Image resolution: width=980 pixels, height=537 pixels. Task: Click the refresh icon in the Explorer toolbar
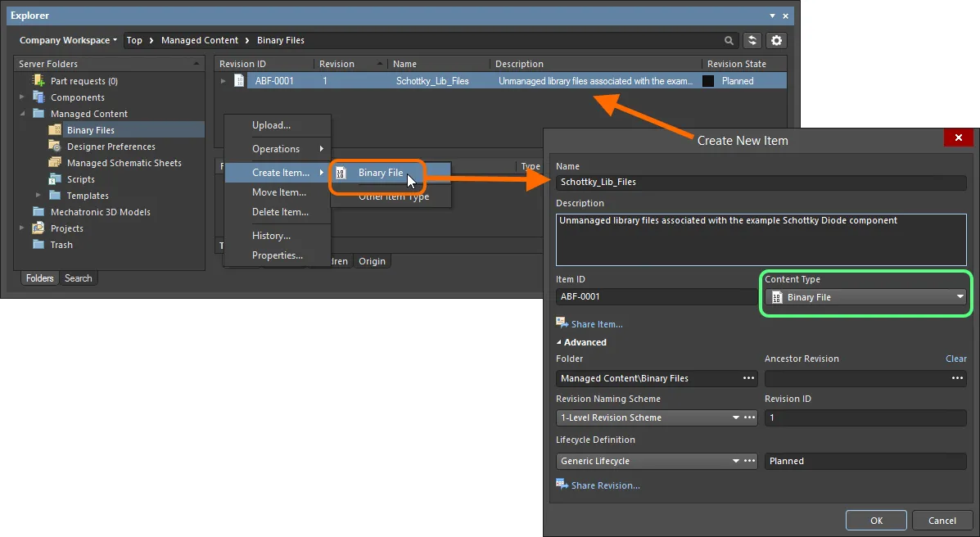point(752,40)
